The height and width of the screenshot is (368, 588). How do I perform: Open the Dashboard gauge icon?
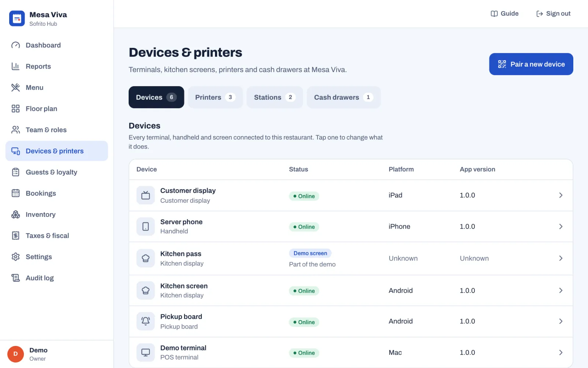pyautogui.click(x=15, y=45)
